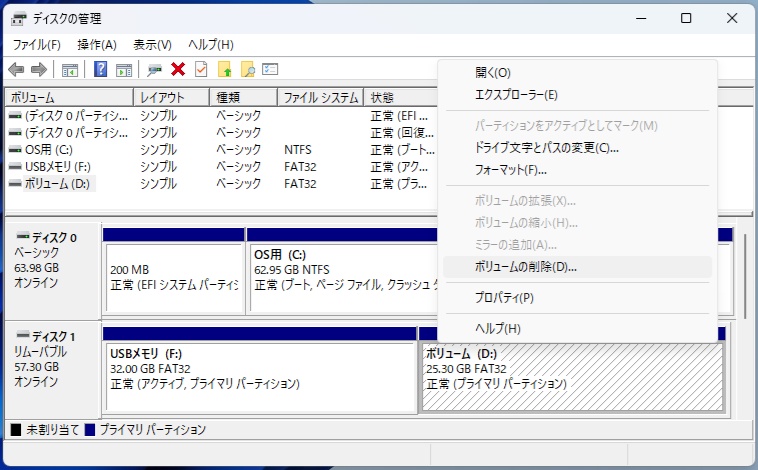
Task: Click the blue プライマリ パーティション legend swatch
Action: (89, 429)
